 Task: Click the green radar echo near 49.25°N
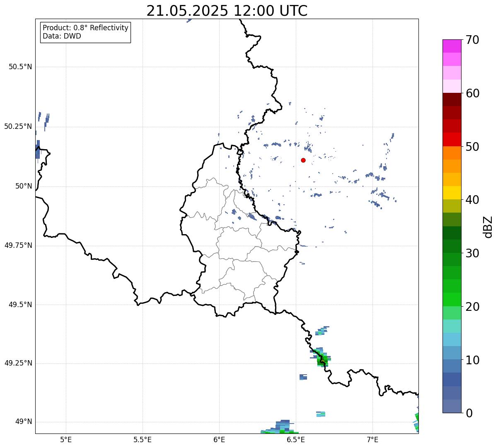321,358
